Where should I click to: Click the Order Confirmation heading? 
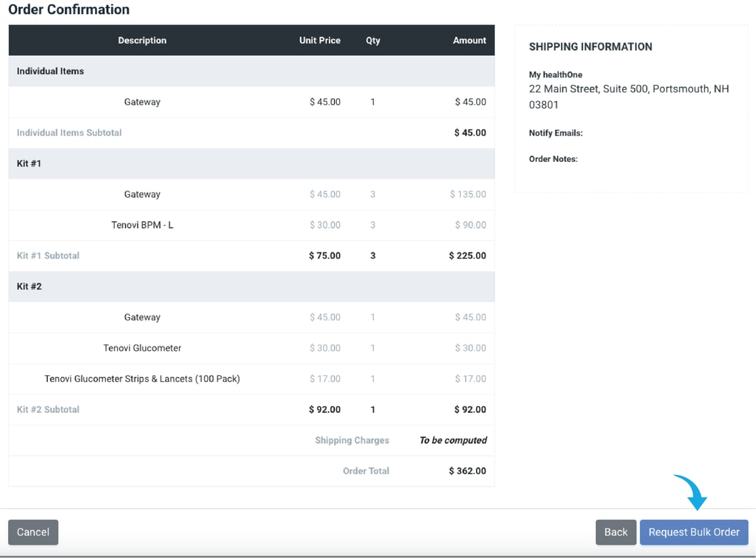(69, 9)
